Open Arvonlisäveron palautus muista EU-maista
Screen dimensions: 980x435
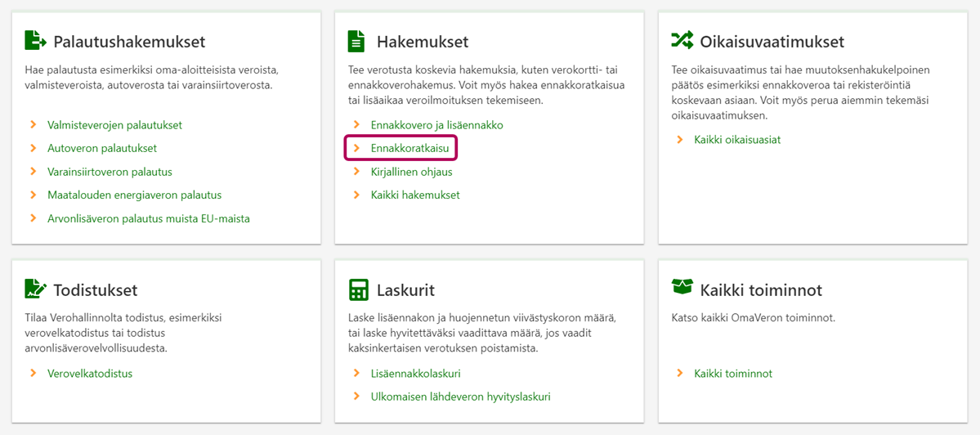pos(149,218)
